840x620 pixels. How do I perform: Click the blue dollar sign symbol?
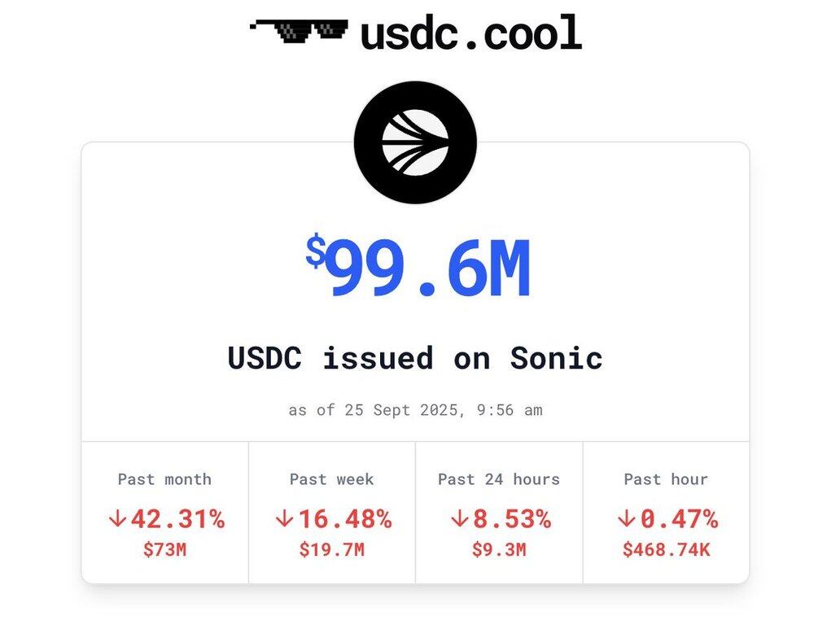pyautogui.click(x=316, y=250)
